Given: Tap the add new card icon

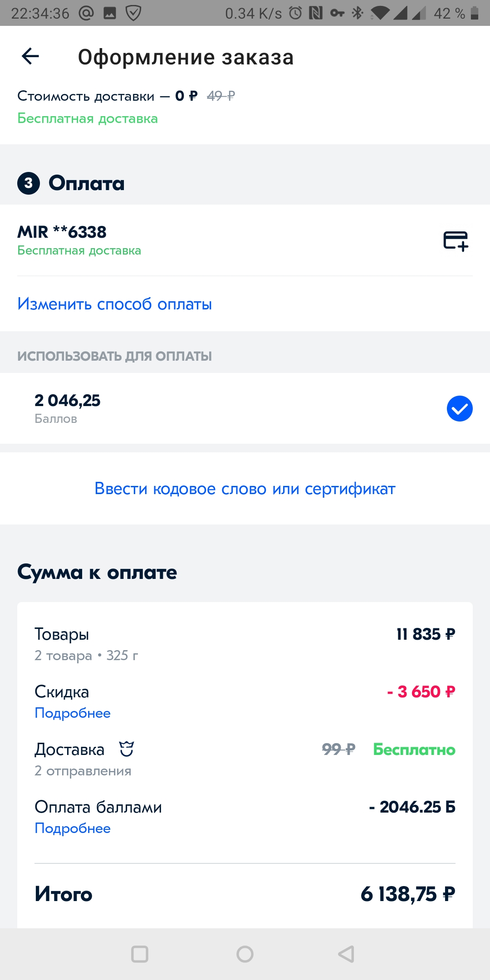Looking at the screenshot, I should pyautogui.click(x=456, y=241).
